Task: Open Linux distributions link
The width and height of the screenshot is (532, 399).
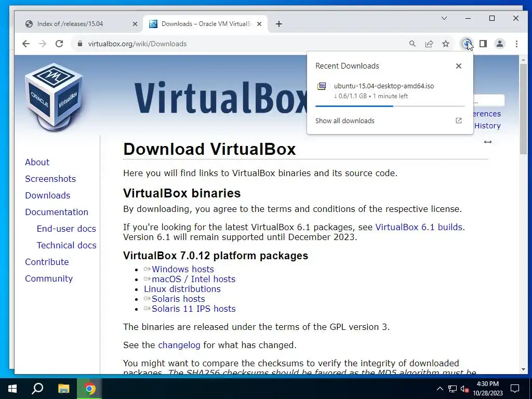Action: (x=182, y=289)
